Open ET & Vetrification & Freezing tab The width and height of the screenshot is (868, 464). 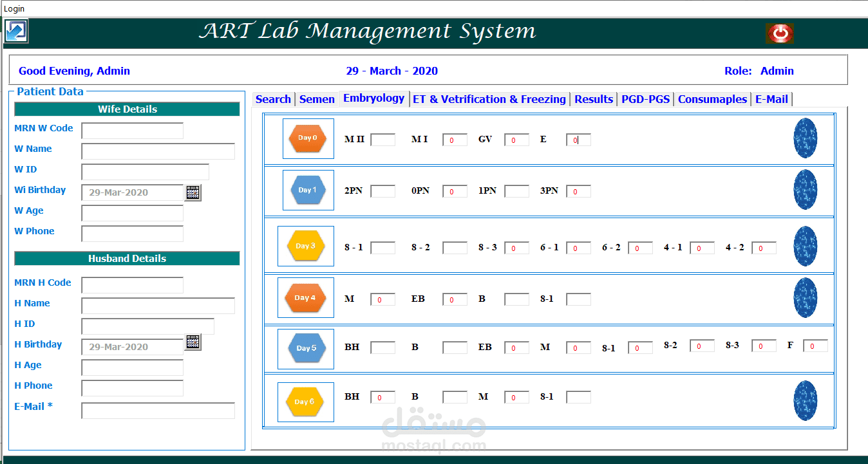click(x=489, y=99)
